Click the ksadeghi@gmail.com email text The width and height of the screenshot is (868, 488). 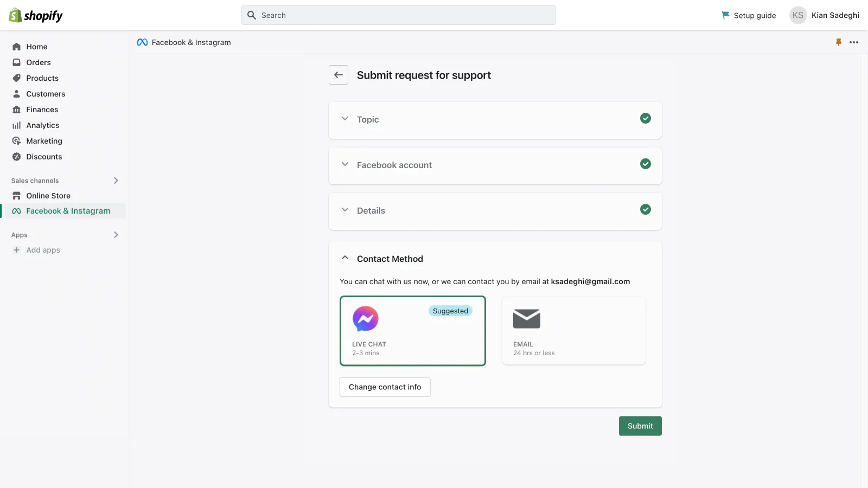(590, 281)
